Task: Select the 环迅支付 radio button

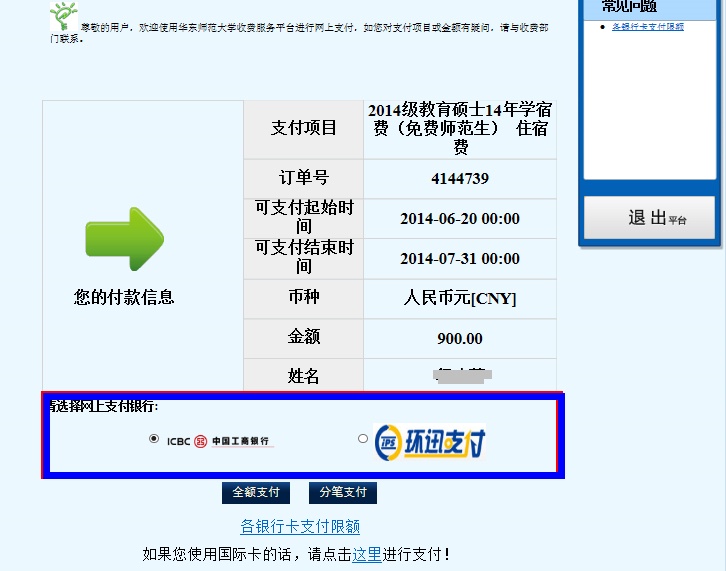Action: (x=362, y=438)
